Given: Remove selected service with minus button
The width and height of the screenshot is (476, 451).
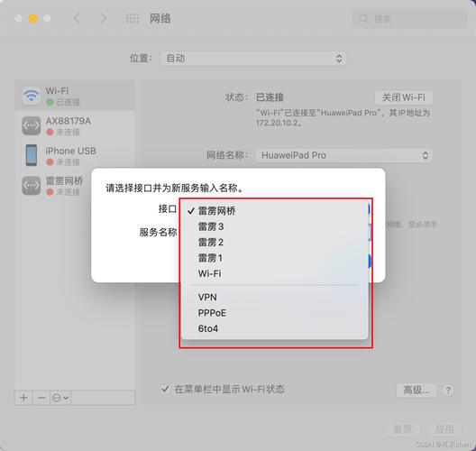Looking at the screenshot, I should [x=41, y=398].
